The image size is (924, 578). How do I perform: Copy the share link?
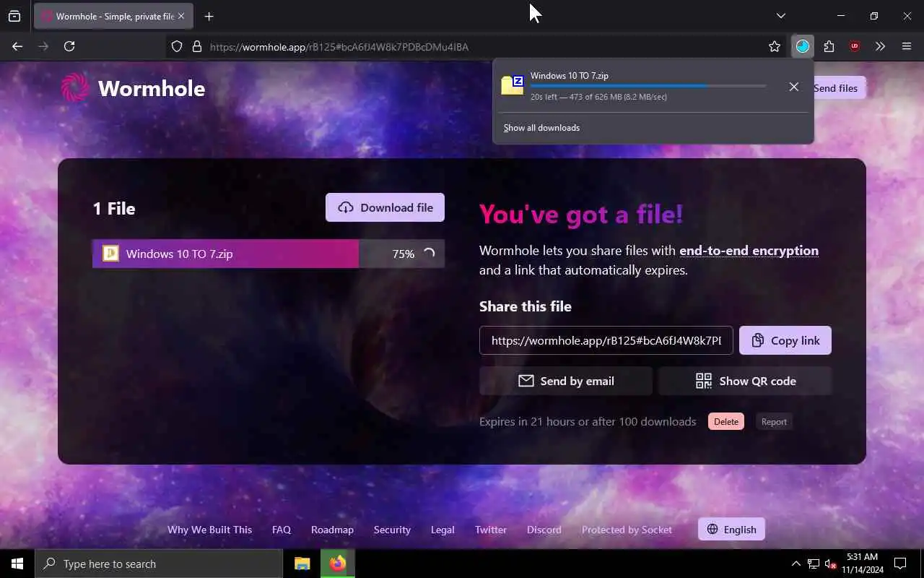pyautogui.click(x=785, y=340)
